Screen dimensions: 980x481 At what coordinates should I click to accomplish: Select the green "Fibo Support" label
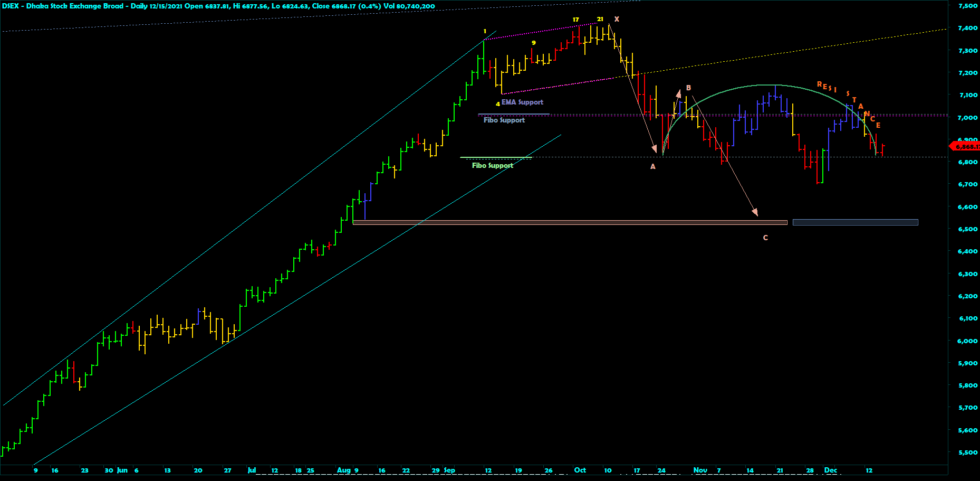pos(493,166)
